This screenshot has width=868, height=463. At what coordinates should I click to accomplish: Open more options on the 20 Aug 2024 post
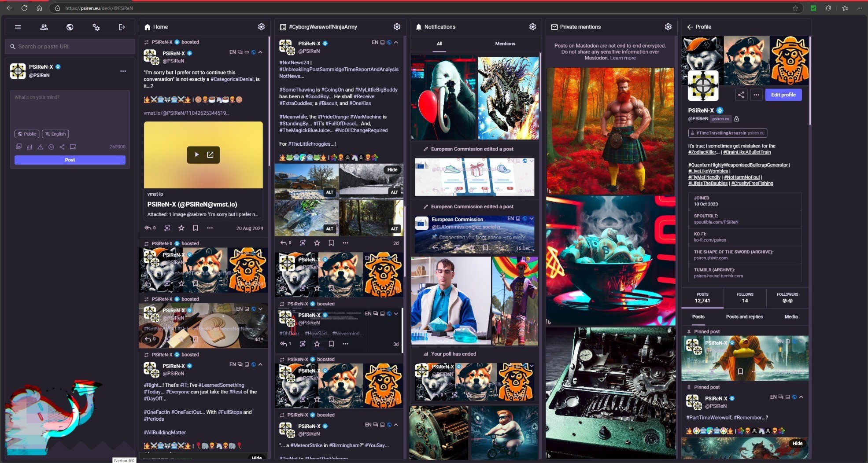coord(210,228)
